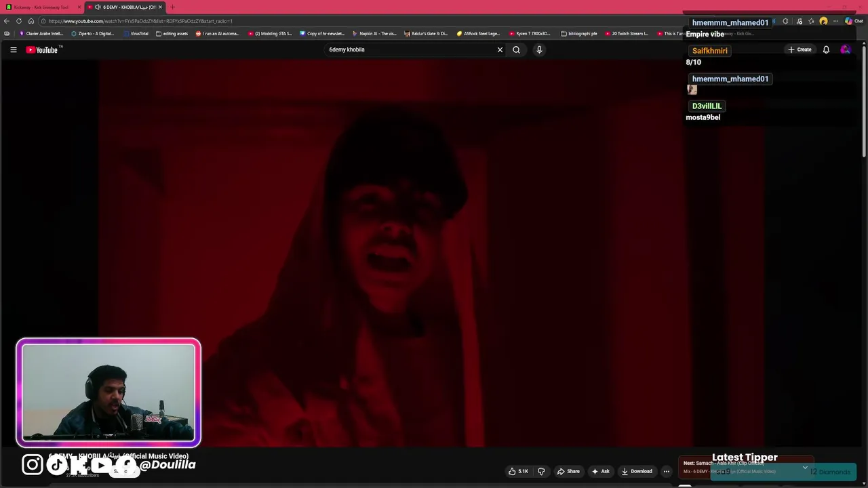Mute the tab via speaker icon

98,7
